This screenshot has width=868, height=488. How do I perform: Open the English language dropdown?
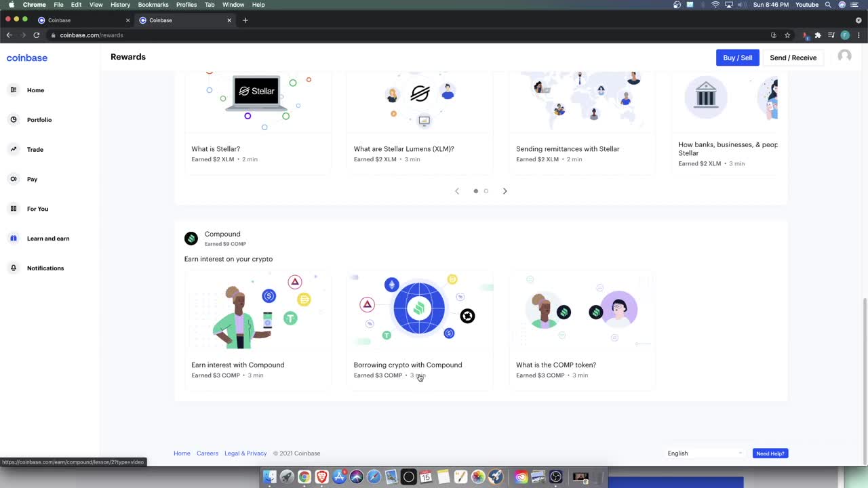705,453
